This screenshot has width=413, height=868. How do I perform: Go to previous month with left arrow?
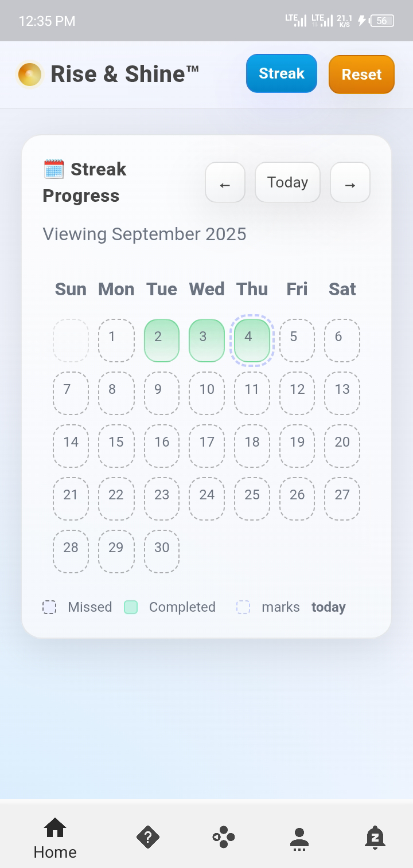point(225,182)
